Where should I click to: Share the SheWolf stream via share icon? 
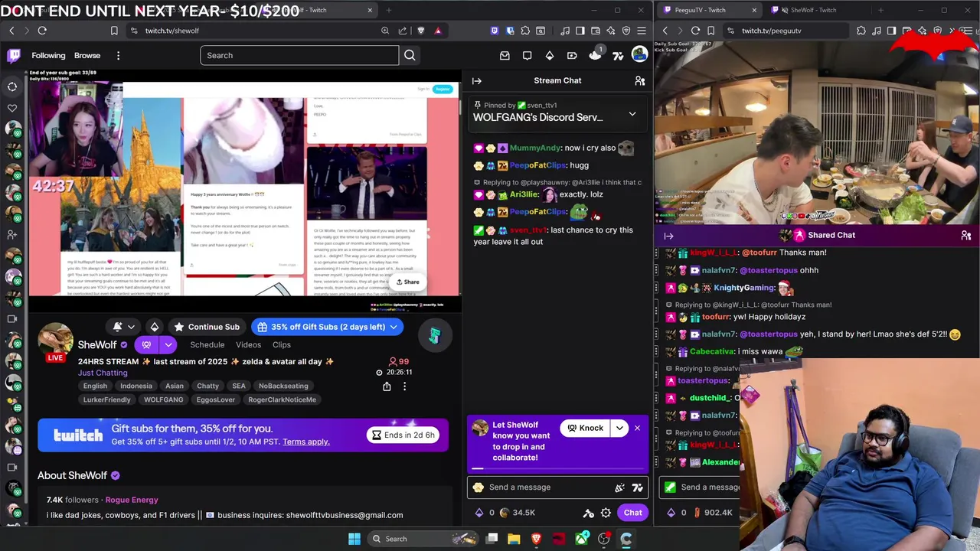(x=387, y=386)
